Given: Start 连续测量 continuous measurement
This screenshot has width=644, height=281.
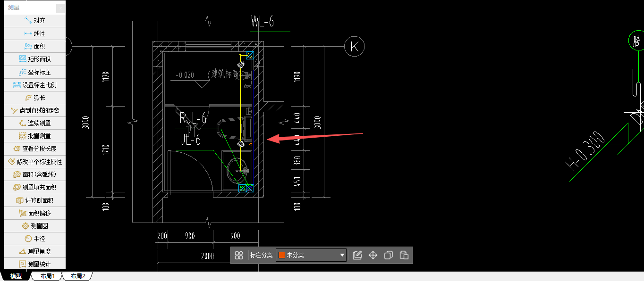Looking at the screenshot, I should 34,123.
